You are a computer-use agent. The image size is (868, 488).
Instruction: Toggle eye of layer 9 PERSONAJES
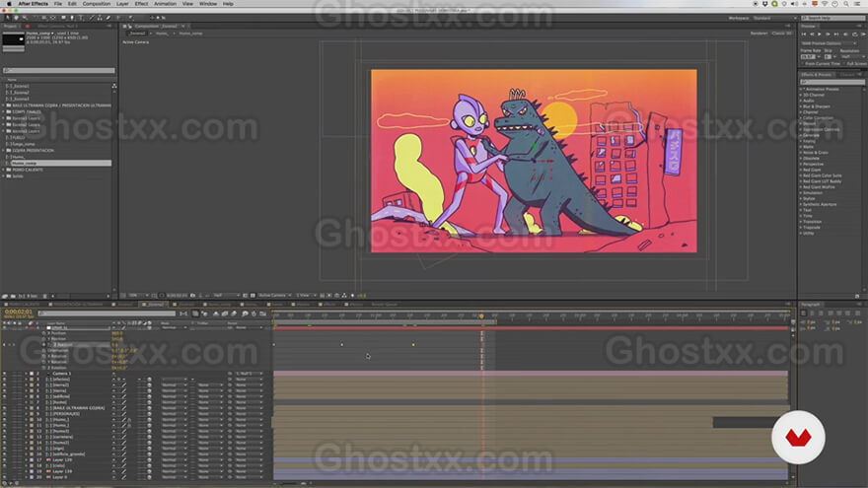pos(4,414)
